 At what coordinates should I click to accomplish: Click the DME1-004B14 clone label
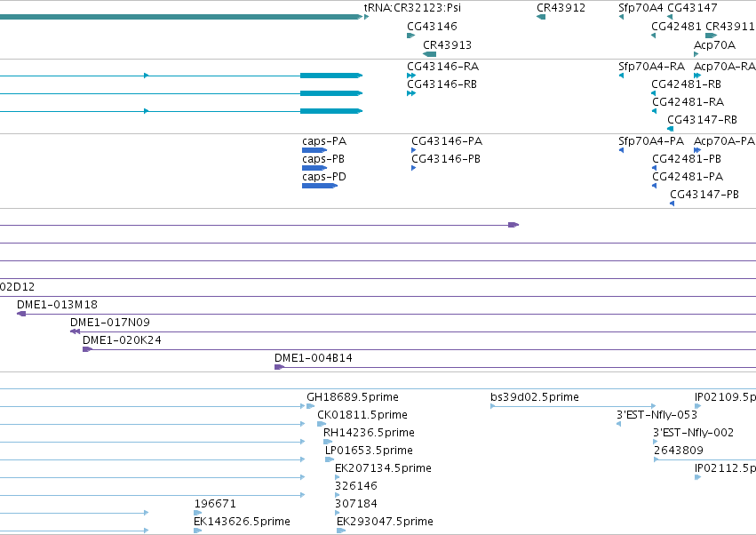point(314,358)
